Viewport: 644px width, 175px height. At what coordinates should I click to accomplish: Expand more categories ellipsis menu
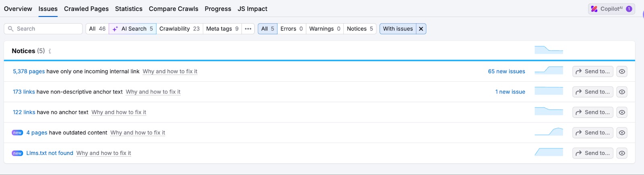pos(248,29)
